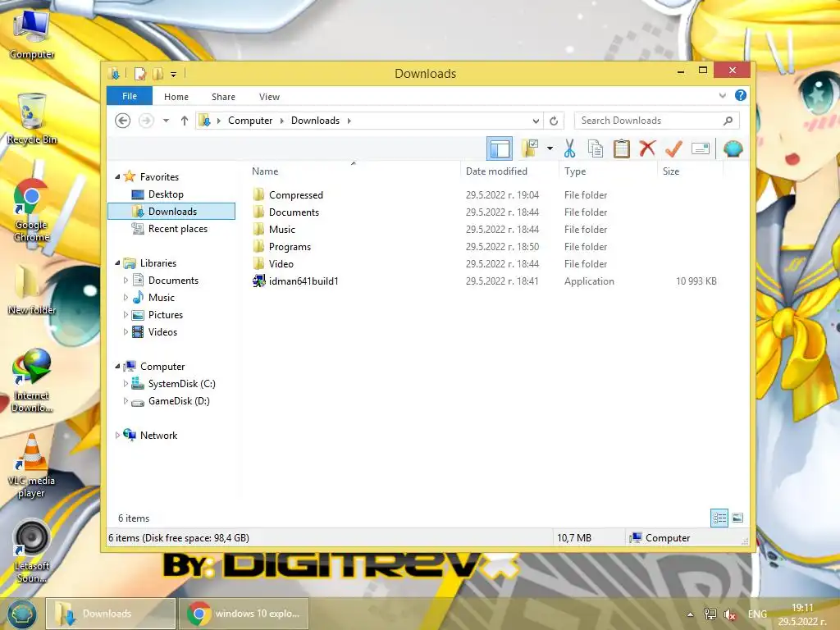This screenshot has width=840, height=630.
Task: Show hidden tray icons with the arrow
Action: coord(690,614)
